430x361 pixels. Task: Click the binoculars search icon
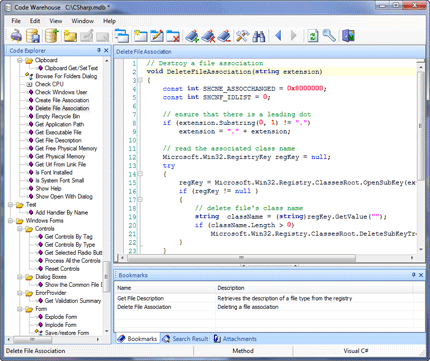(259, 36)
